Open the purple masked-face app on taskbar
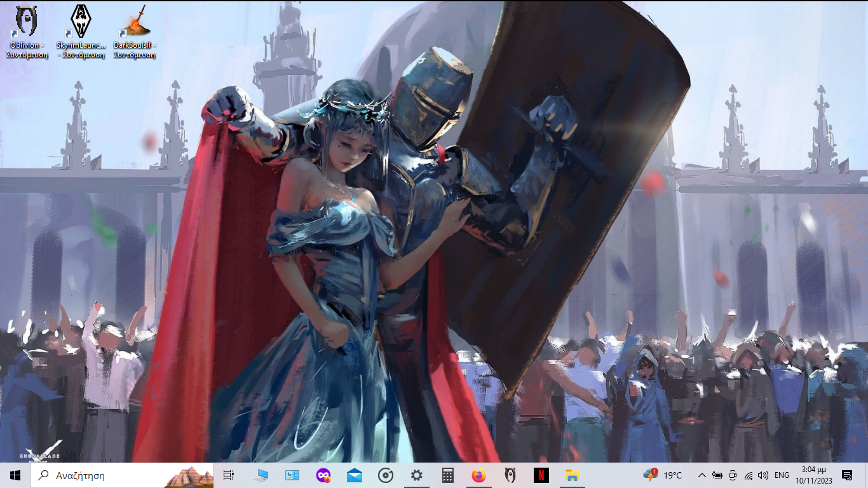This screenshot has width=868, height=488. pyautogui.click(x=323, y=475)
